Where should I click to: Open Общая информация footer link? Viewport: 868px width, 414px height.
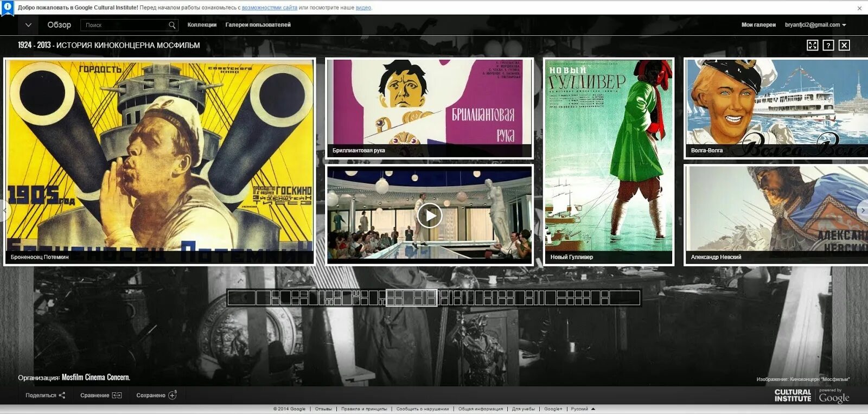pyautogui.click(x=481, y=409)
